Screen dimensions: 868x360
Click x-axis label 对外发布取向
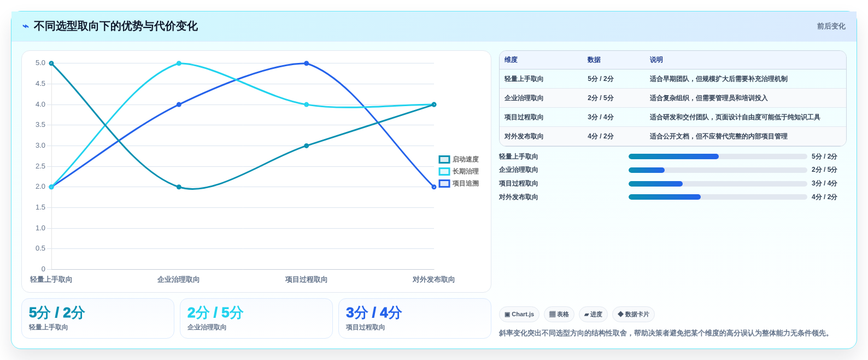[x=433, y=280]
